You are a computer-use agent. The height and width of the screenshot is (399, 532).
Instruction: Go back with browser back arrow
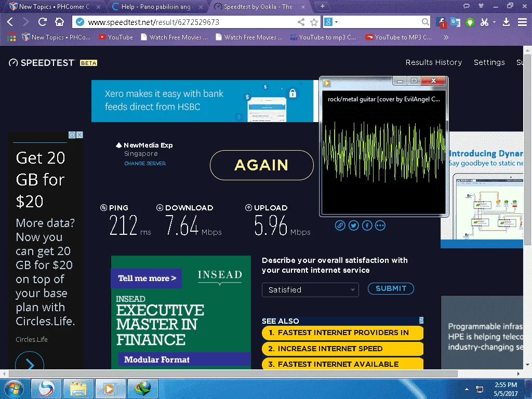point(10,22)
